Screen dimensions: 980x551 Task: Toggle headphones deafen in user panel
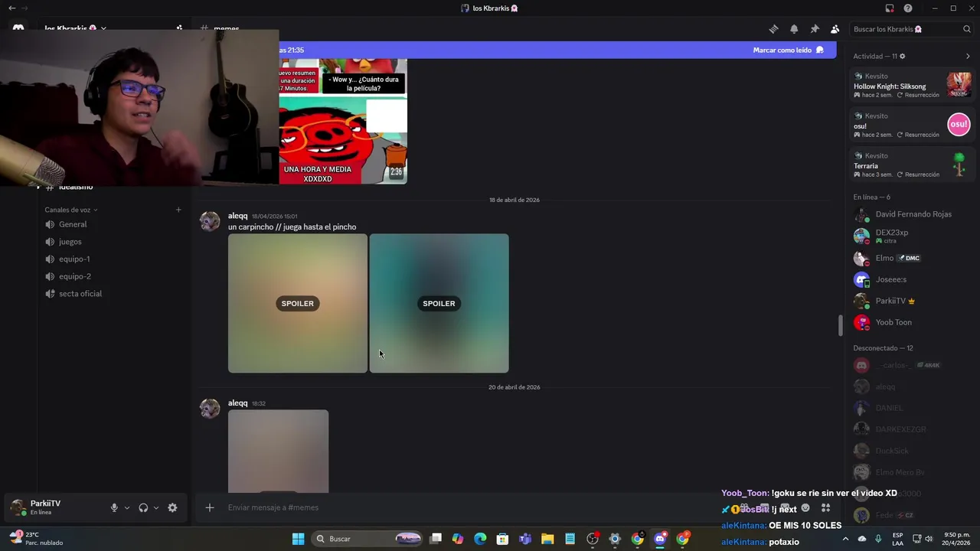tap(143, 507)
